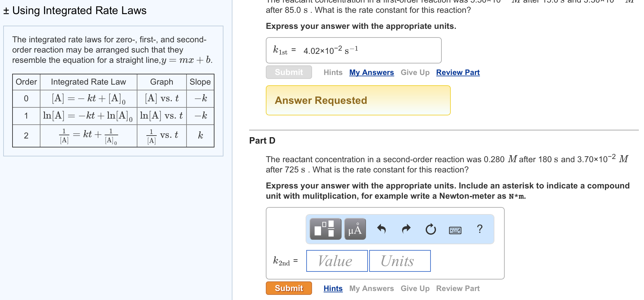Select the k1st answer box showing 4.02×10⁻²
The height and width of the screenshot is (300, 644).
click(x=353, y=50)
